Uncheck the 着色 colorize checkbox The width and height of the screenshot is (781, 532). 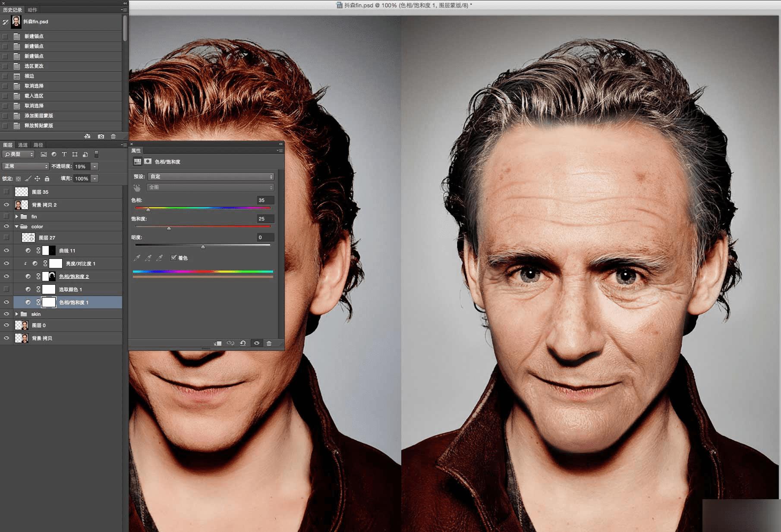click(x=173, y=258)
